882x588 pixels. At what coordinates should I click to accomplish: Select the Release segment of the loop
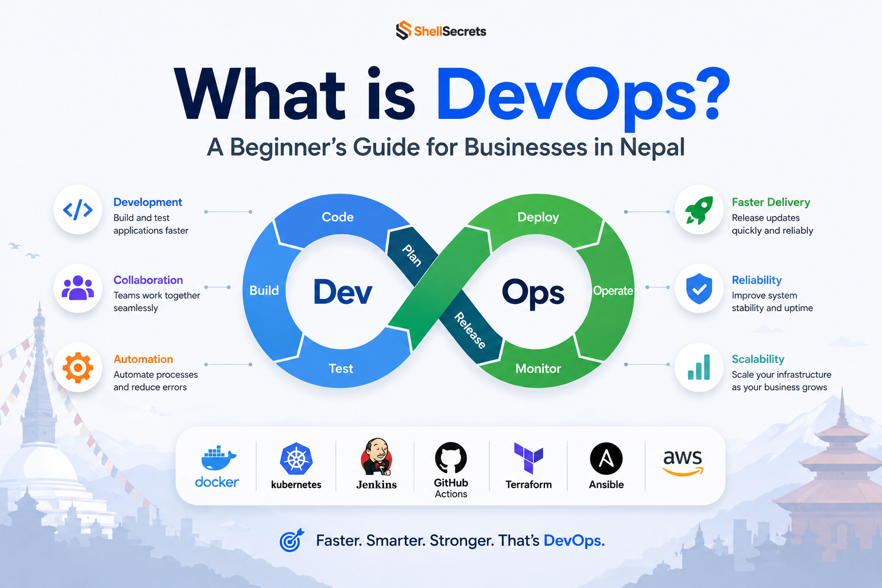pos(470,330)
